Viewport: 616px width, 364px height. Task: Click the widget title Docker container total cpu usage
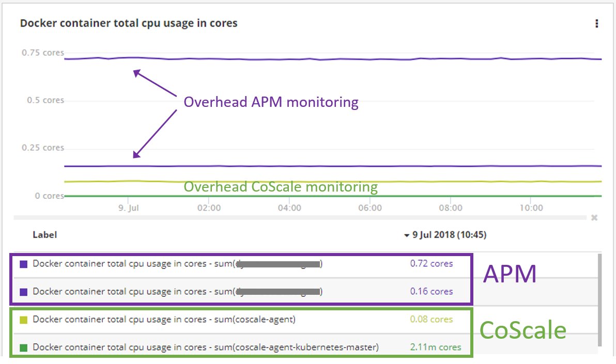point(129,24)
